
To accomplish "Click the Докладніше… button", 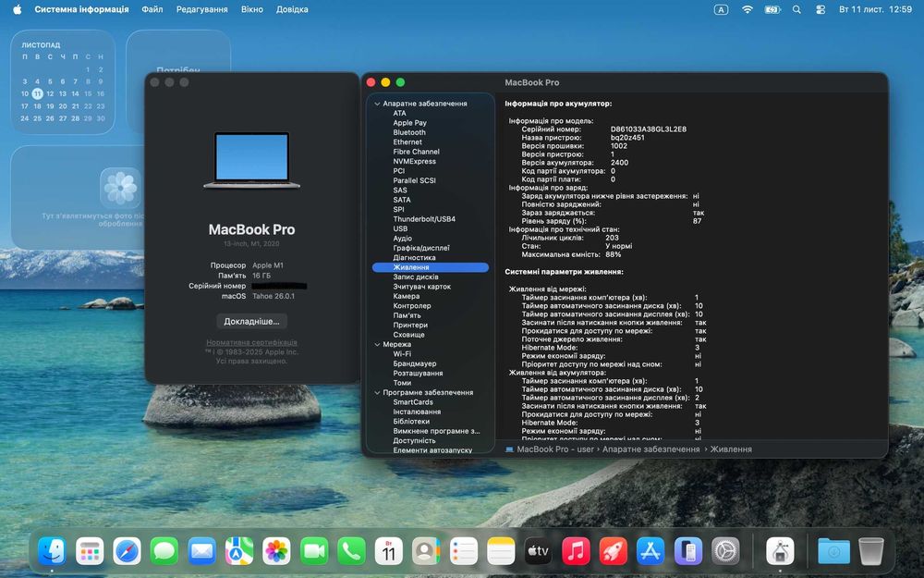I will (x=251, y=322).
